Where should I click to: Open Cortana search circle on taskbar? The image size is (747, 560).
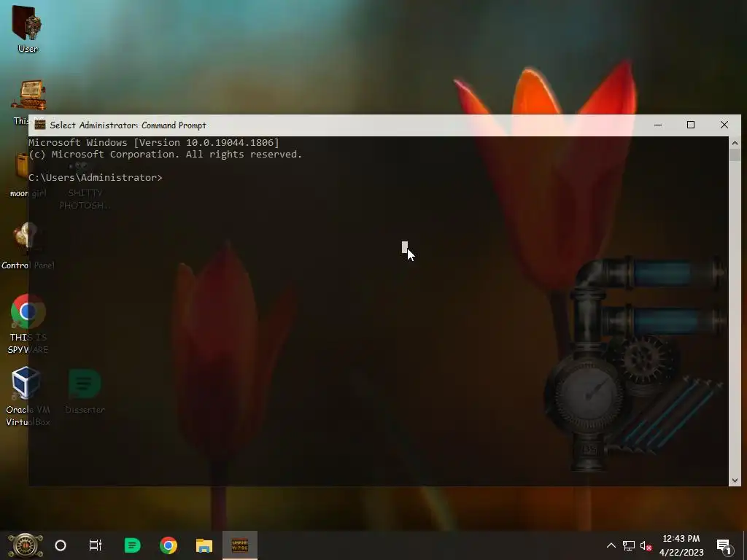tap(61, 545)
